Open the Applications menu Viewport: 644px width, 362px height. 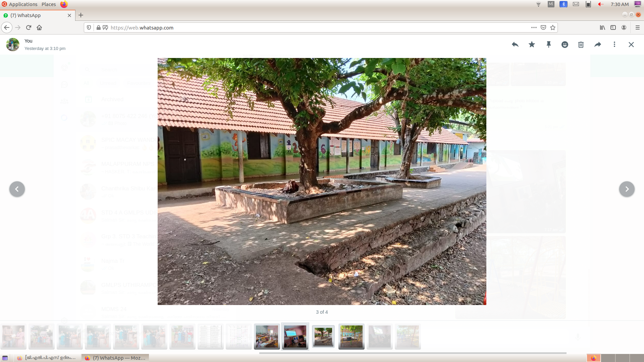pos(23,4)
